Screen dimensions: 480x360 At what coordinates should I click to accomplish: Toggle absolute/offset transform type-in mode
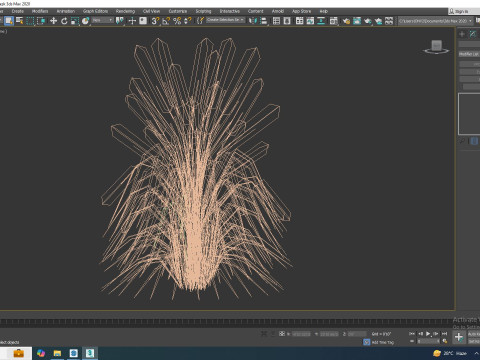click(282, 333)
